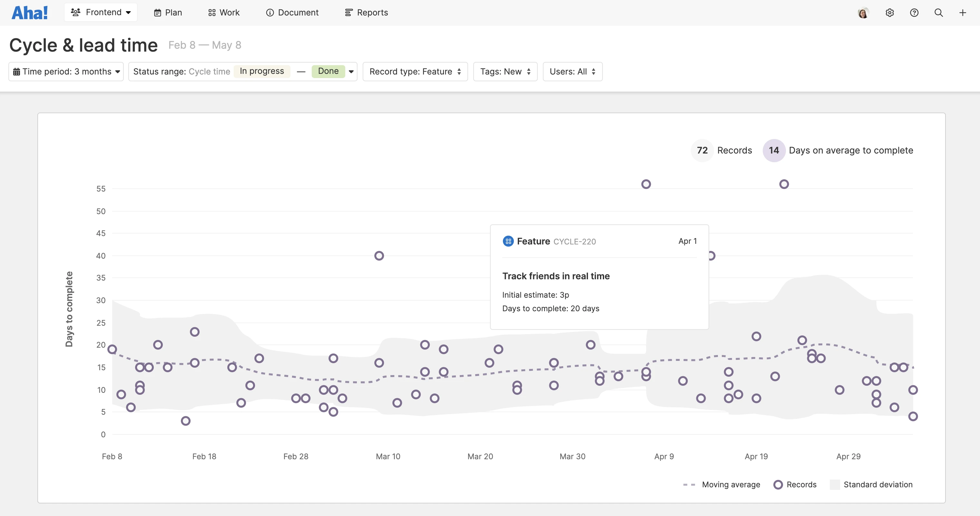The height and width of the screenshot is (516, 980).
Task: Toggle Moving average legend item
Action: point(730,484)
